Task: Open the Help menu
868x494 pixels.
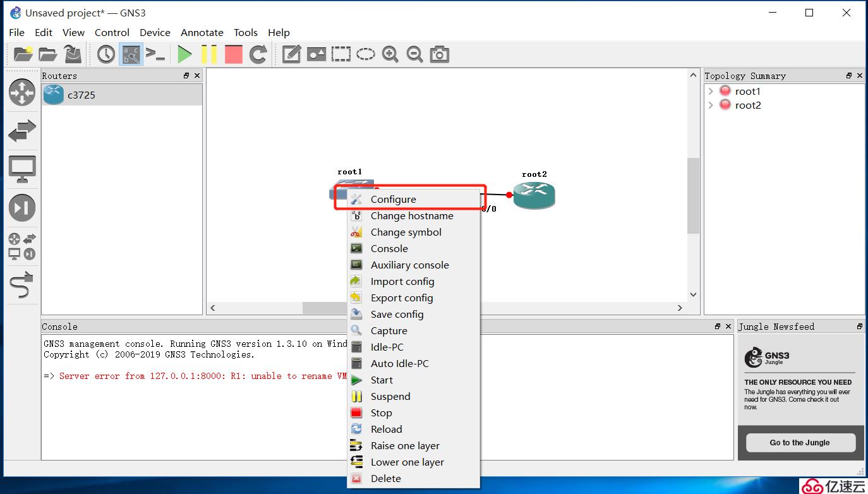Action: coord(279,32)
